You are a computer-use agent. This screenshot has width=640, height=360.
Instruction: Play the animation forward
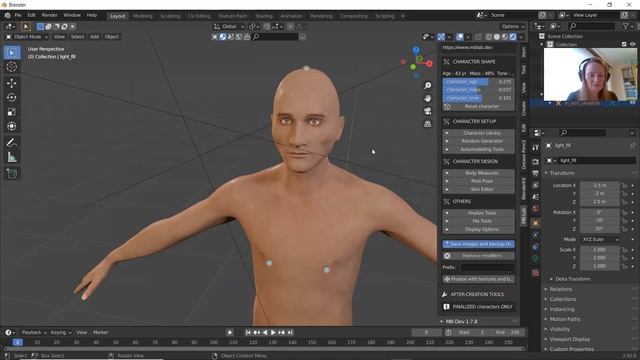click(273, 333)
